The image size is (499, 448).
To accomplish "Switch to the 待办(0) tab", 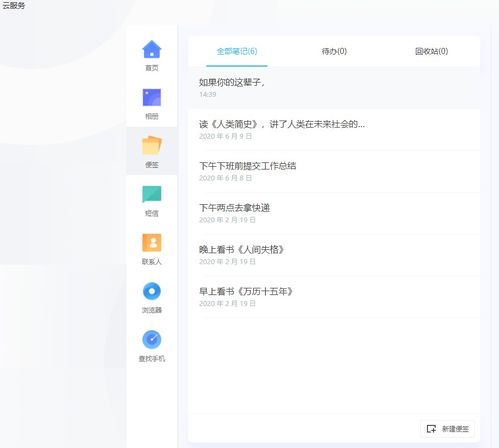I will 334,51.
